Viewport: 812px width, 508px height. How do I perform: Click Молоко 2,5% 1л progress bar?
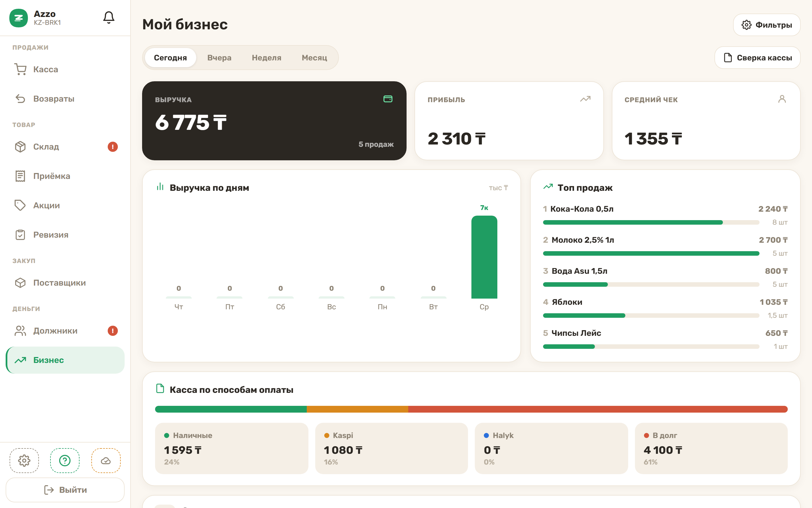coord(651,253)
